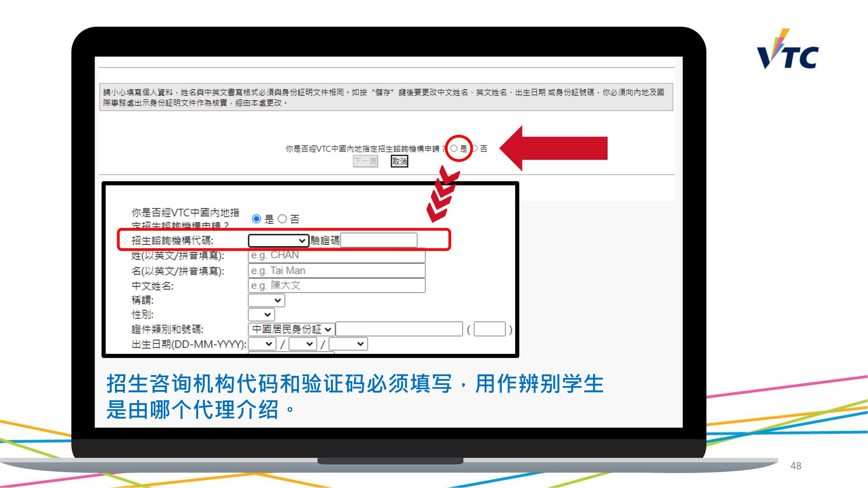868x488 pixels.
Task: Click the 下一頁 button
Action: click(365, 161)
